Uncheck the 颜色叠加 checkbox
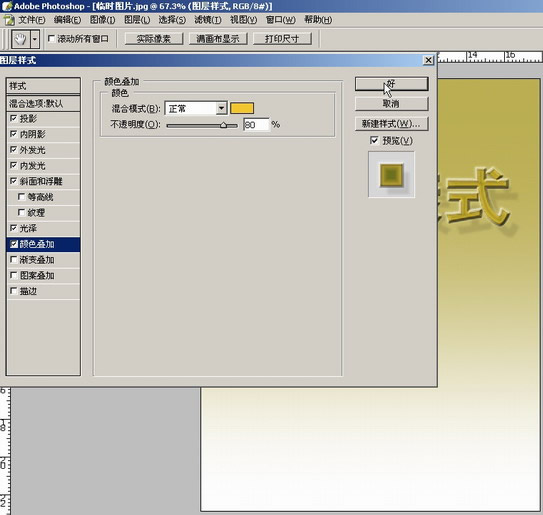The width and height of the screenshot is (543, 515). 14,244
